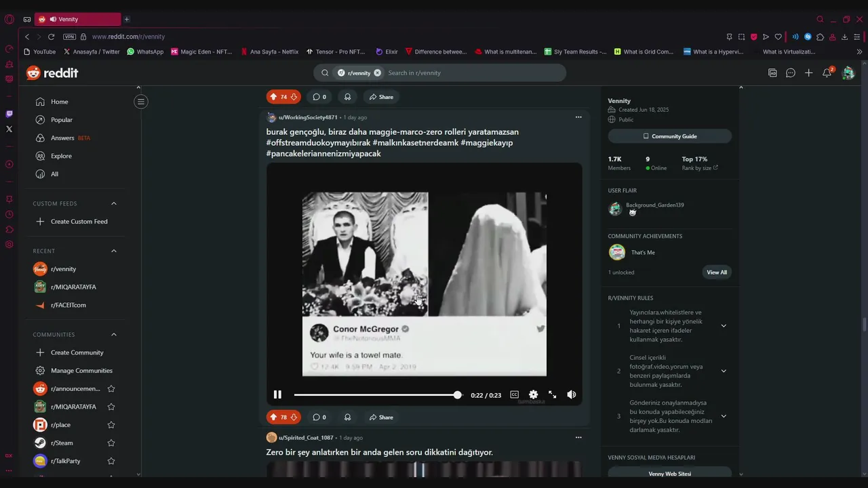Screen dimensions: 868x488
Task: Star the r/place community
Action: [x=111, y=425]
